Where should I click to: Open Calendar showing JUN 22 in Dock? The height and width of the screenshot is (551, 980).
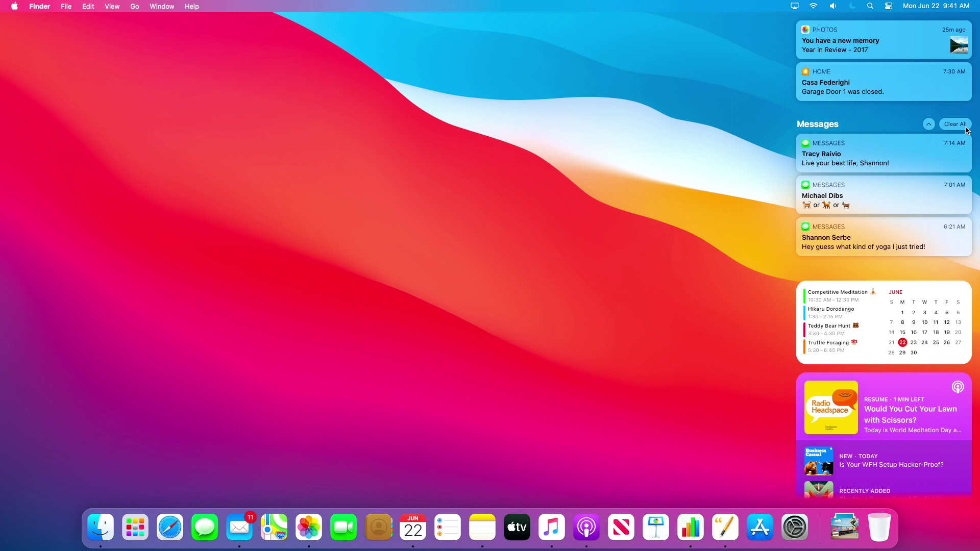pyautogui.click(x=413, y=527)
